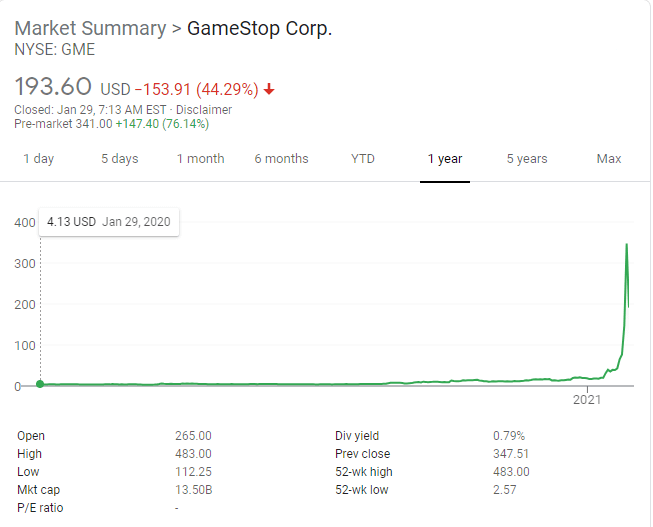
Task: Select the YTD tab
Action: 363,159
